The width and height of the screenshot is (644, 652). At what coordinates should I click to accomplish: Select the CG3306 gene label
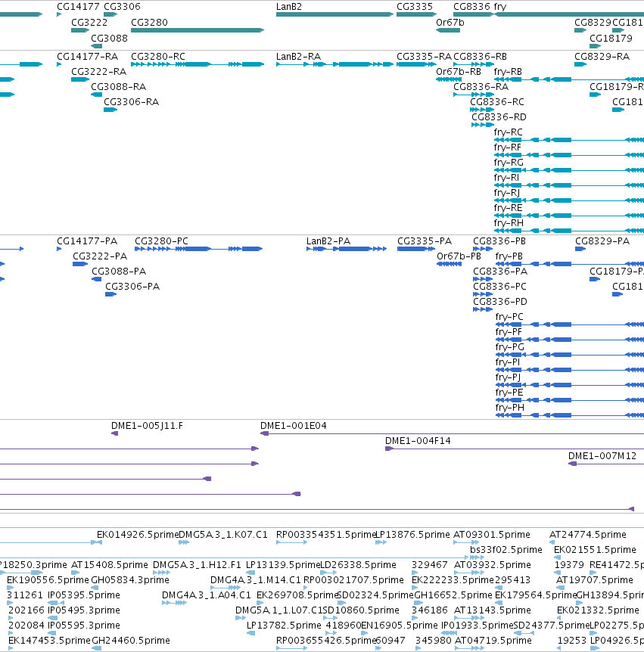click(122, 7)
